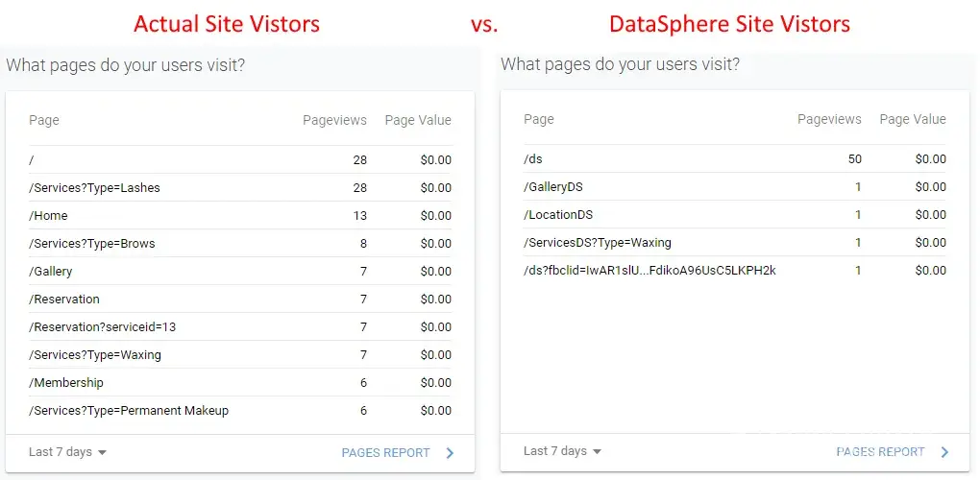Click the left PAGES REPORT chevron arrow
The width and height of the screenshot is (980, 480).
click(x=451, y=452)
